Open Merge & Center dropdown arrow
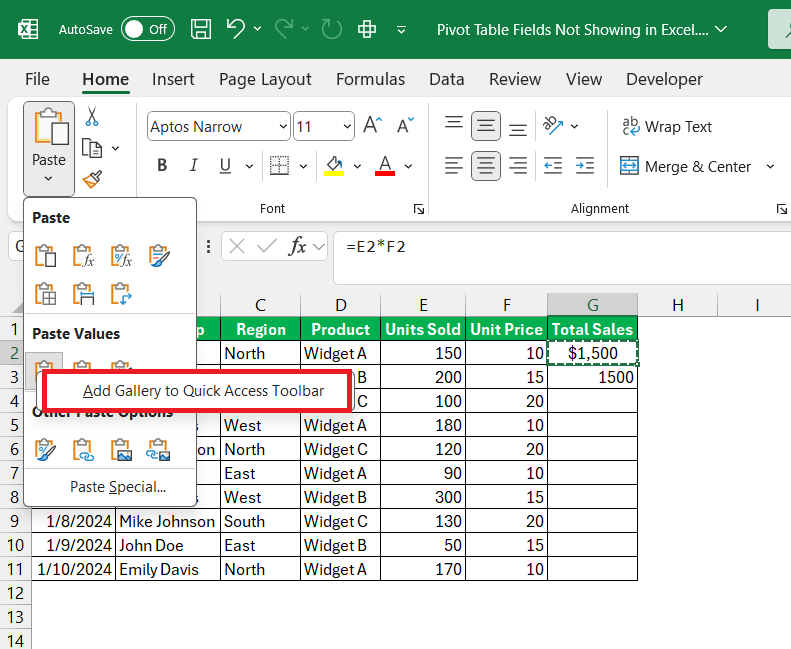This screenshot has width=791, height=649. click(770, 166)
